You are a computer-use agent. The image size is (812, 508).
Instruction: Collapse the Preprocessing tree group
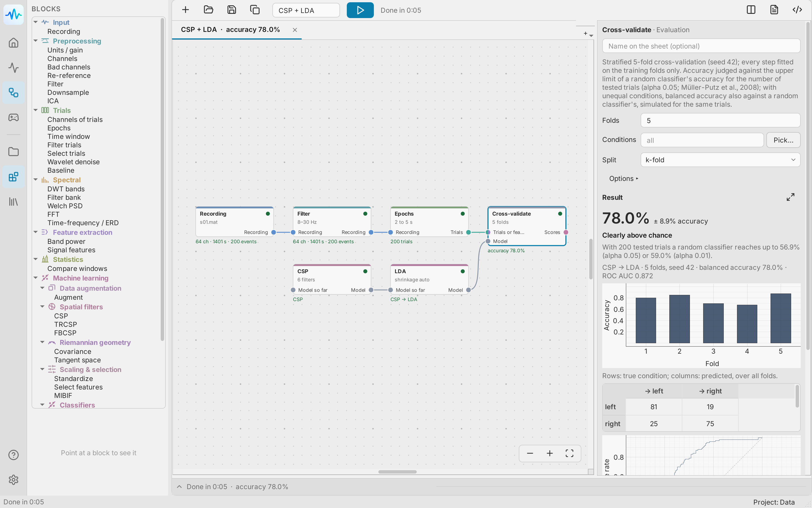click(36, 41)
